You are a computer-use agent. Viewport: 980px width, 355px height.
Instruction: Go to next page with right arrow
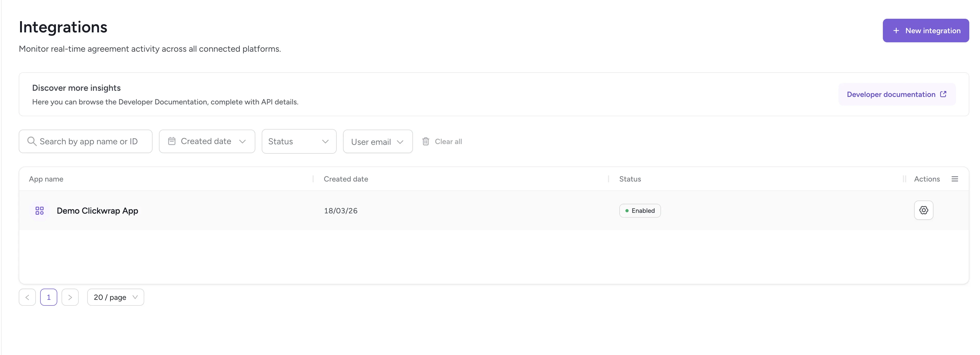pyautogui.click(x=70, y=297)
